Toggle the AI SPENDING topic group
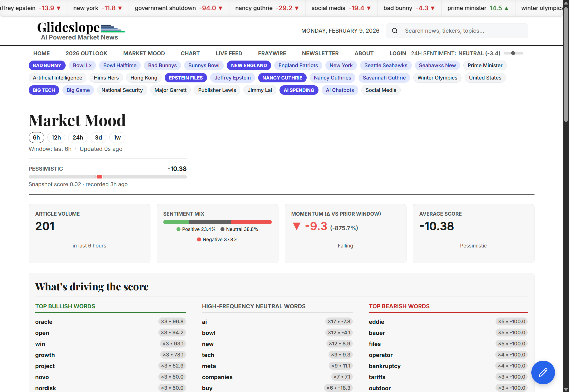Image resolution: width=569 pixels, height=392 pixels. point(299,90)
